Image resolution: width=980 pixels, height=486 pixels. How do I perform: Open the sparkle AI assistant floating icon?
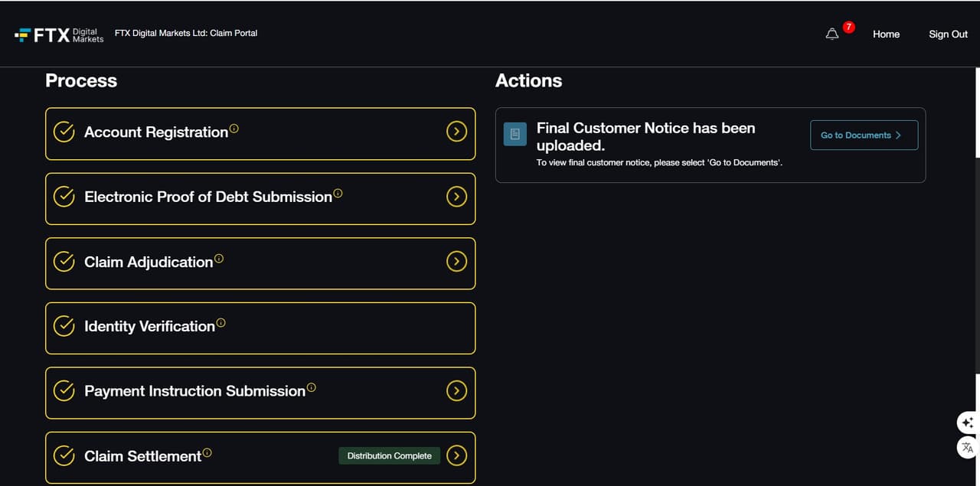968,422
